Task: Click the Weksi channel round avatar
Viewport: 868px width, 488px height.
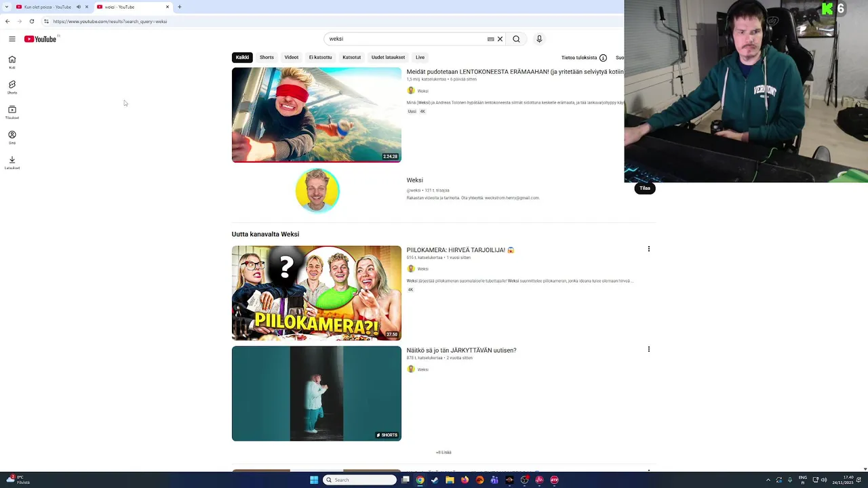Action: [x=317, y=190]
